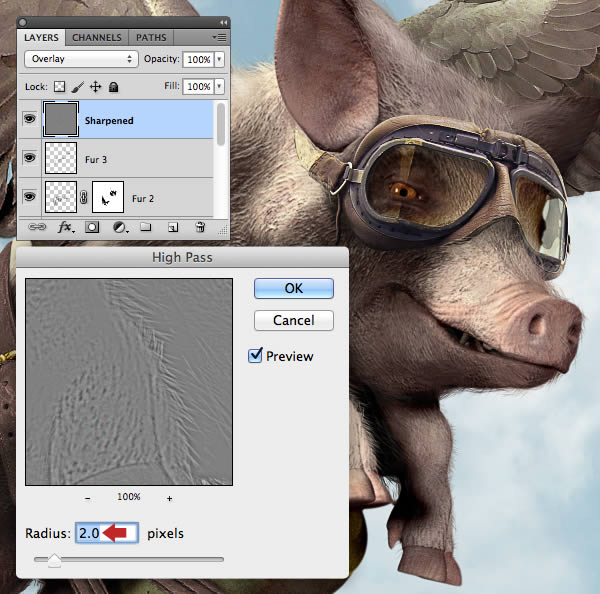Open the Overlay blend mode dropdown

[x=81, y=59]
